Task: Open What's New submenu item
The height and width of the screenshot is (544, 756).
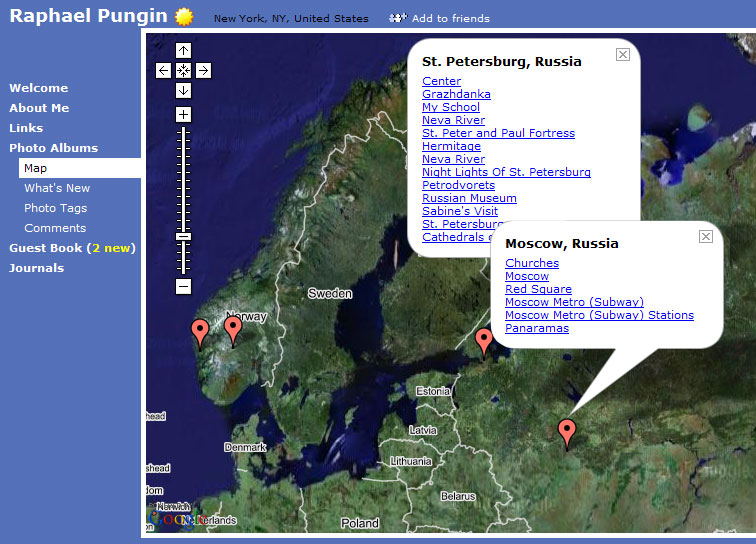Action: pyautogui.click(x=57, y=188)
